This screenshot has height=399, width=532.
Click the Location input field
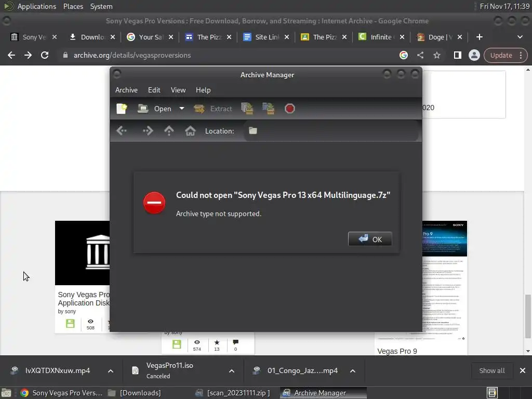(331, 131)
